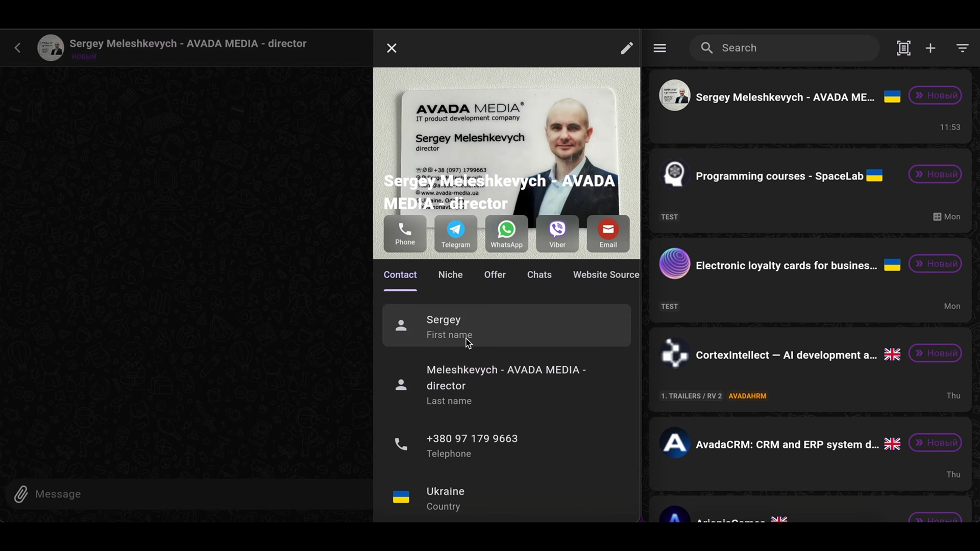Open the hamburger menu in contacts list

(659, 48)
